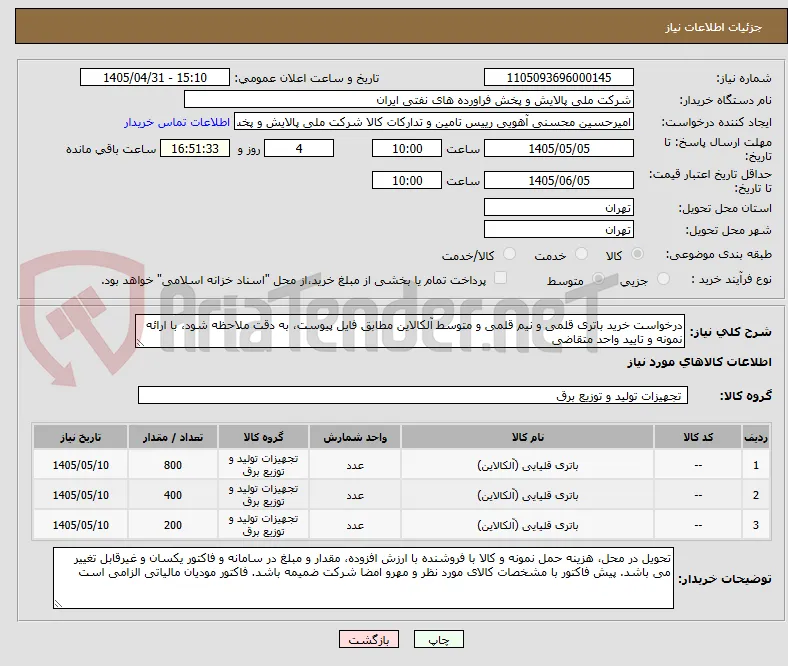
Task: Click the resize handle of buyer notes box
Action: [58, 604]
